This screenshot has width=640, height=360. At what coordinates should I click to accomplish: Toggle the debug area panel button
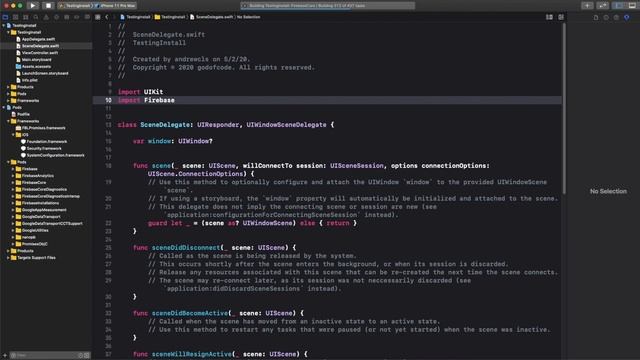632,6
